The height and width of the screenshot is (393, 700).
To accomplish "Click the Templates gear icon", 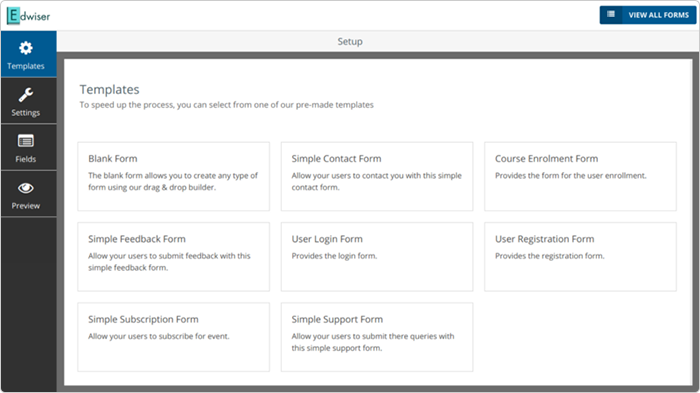I will (26, 48).
